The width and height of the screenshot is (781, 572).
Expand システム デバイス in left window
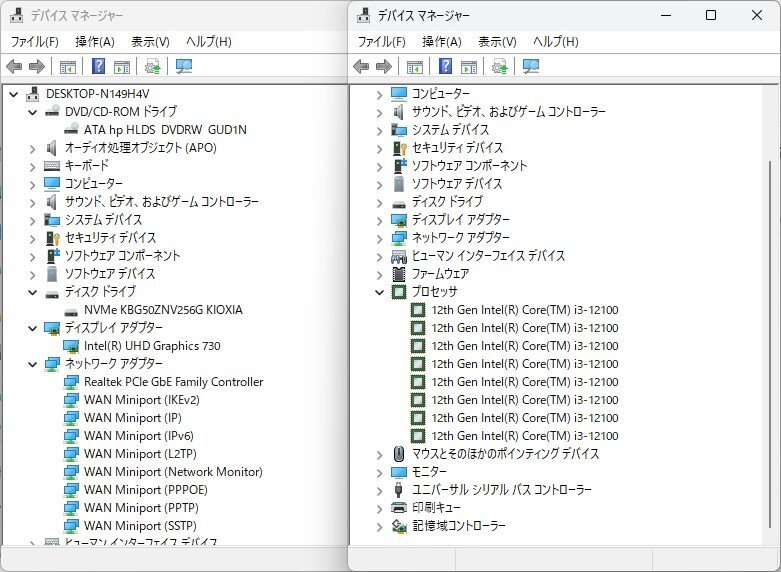click(32, 221)
